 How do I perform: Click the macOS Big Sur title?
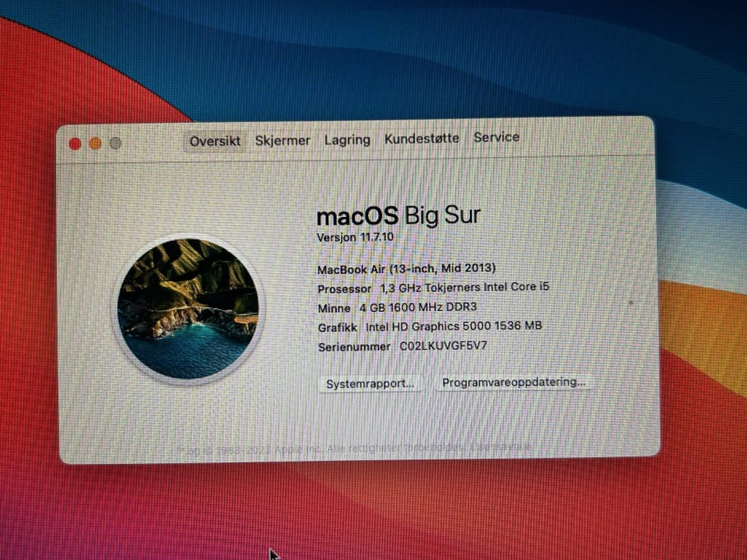point(398,215)
